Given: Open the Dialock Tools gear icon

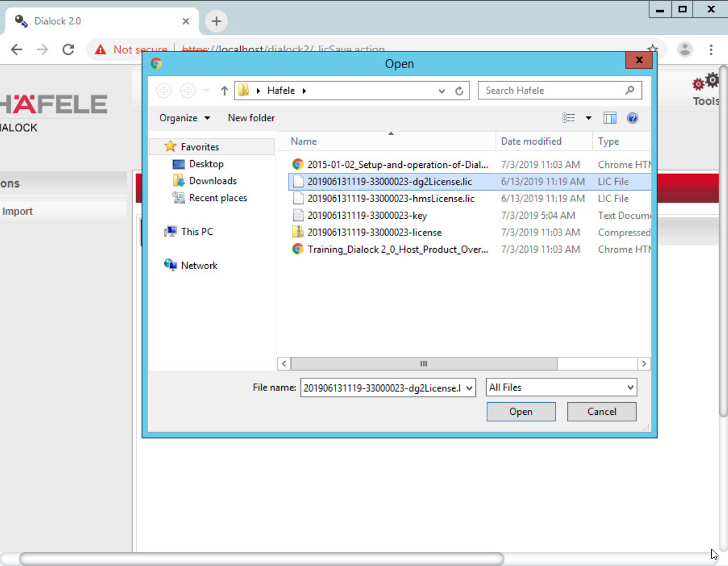Looking at the screenshot, I should (x=706, y=83).
